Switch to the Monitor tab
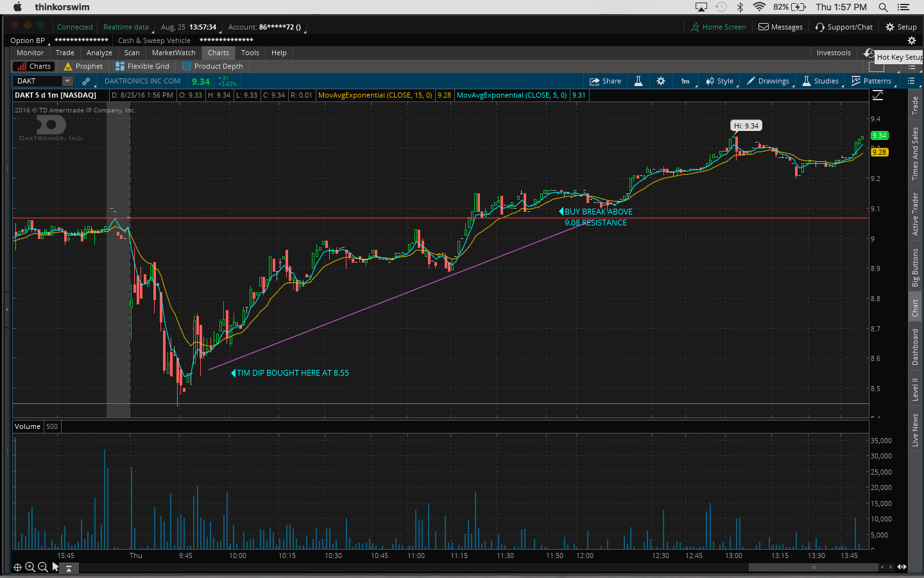 [x=30, y=53]
